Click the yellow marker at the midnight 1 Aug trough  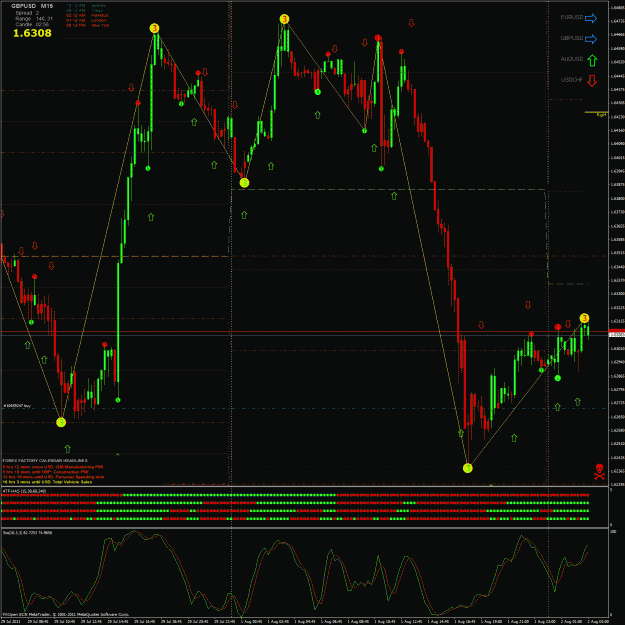(x=244, y=183)
